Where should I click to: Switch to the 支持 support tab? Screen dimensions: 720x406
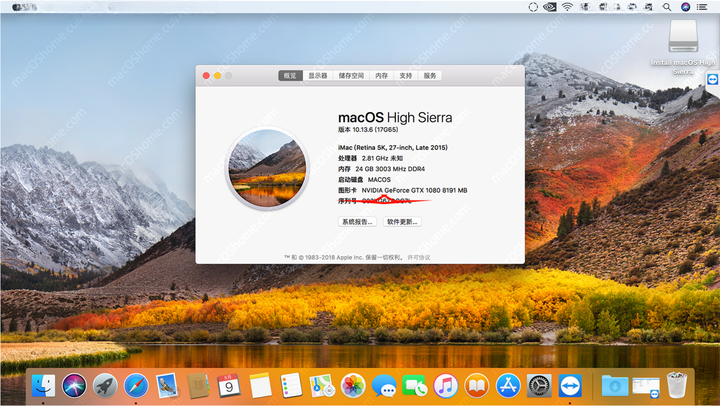click(x=405, y=75)
